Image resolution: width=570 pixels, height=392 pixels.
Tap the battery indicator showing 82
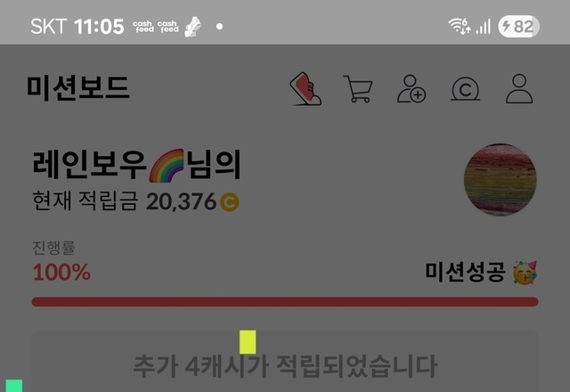[518, 27]
